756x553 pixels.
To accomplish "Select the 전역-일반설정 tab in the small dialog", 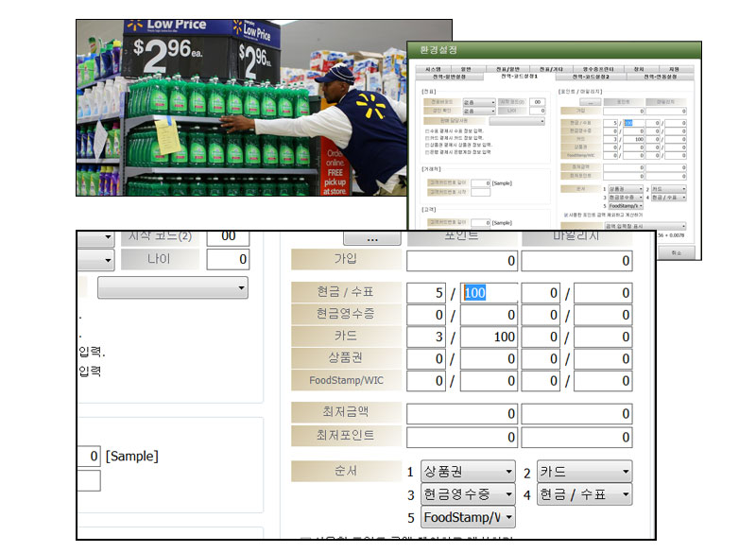I will point(449,77).
